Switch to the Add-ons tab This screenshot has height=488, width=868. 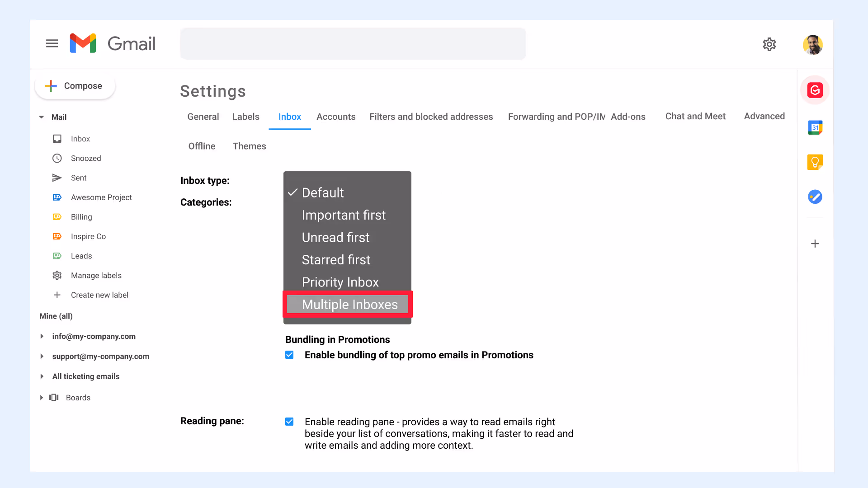[628, 117]
